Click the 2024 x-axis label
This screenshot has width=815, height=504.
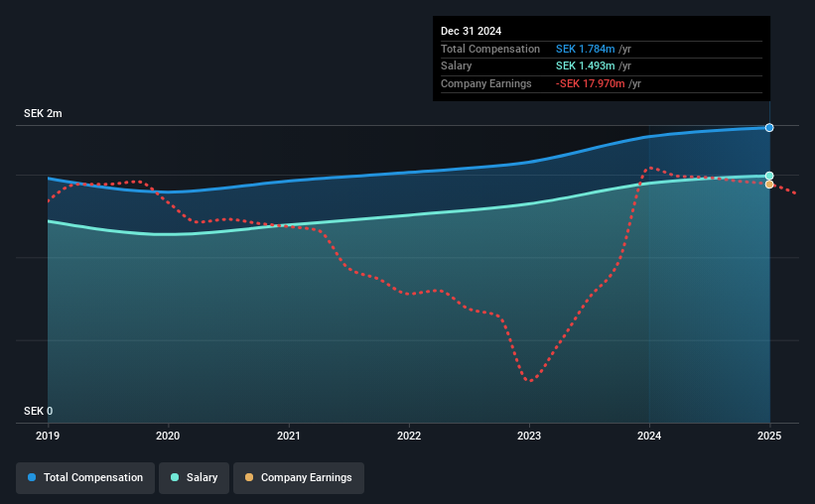[x=649, y=436]
